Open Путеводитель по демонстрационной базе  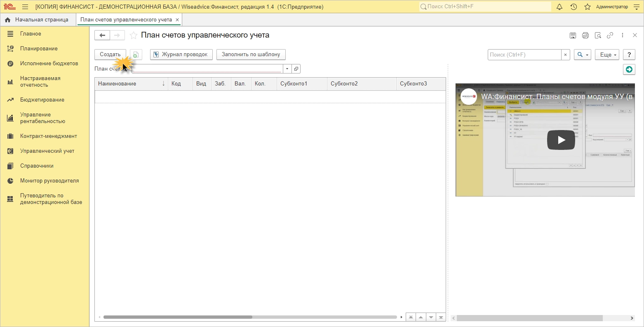(45, 199)
